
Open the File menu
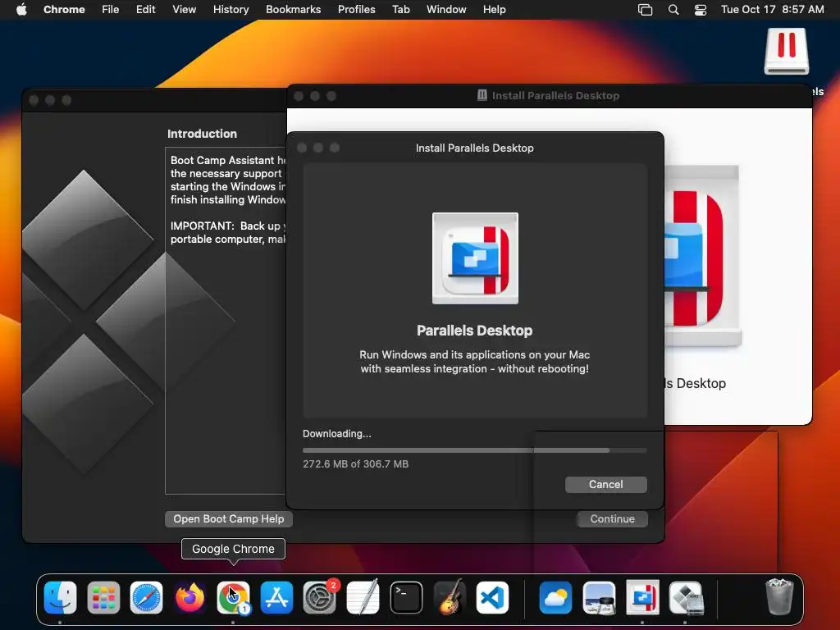tap(111, 9)
